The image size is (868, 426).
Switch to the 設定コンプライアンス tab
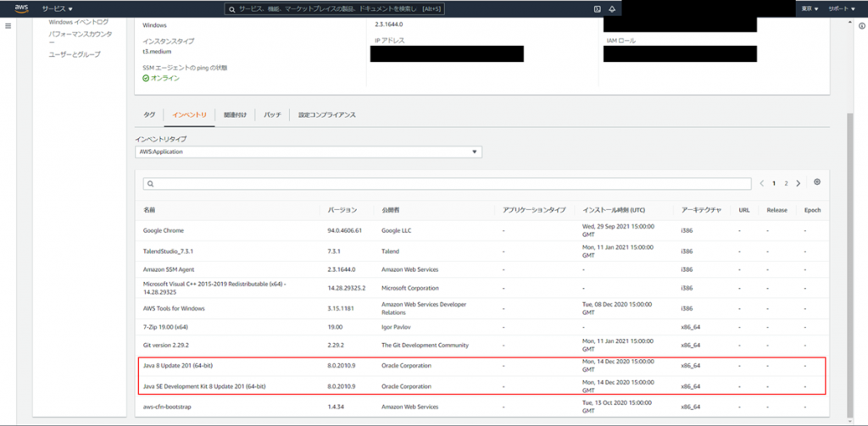tap(326, 114)
